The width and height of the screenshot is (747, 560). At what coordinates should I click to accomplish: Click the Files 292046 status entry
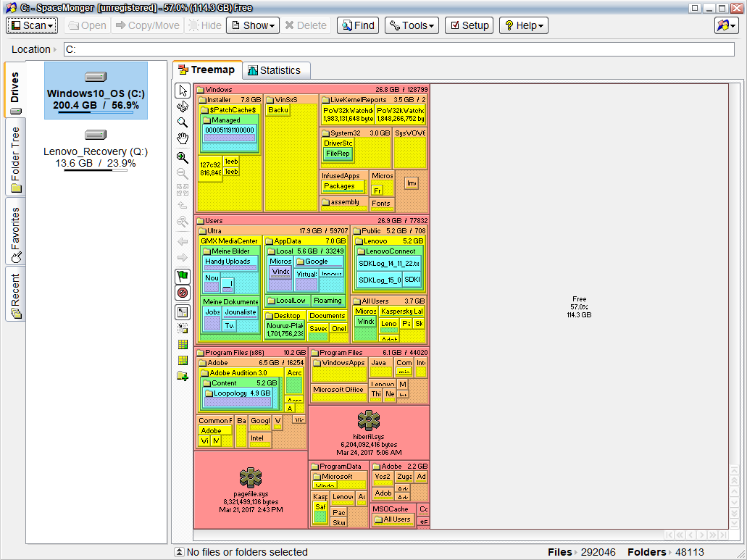point(582,552)
